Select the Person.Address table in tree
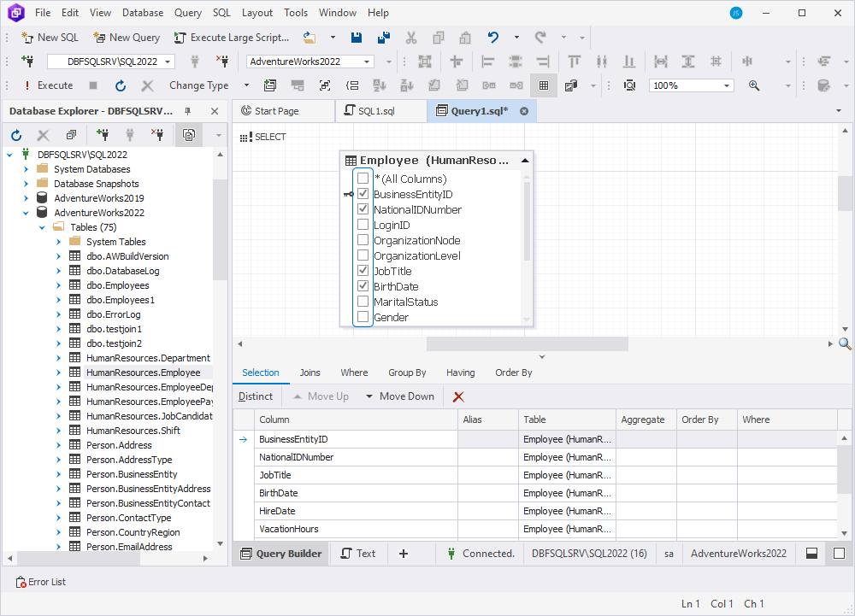The height and width of the screenshot is (616, 855). (x=119, y=445)
